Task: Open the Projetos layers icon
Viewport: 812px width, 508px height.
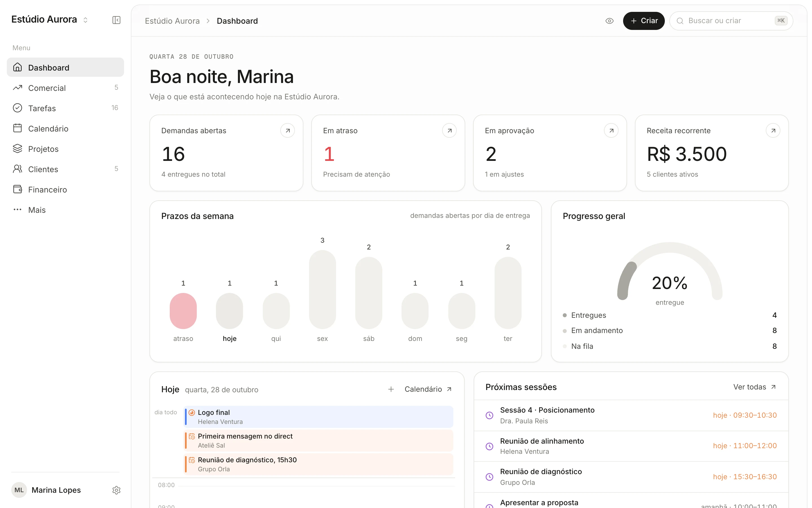Action: coord(17,149)
